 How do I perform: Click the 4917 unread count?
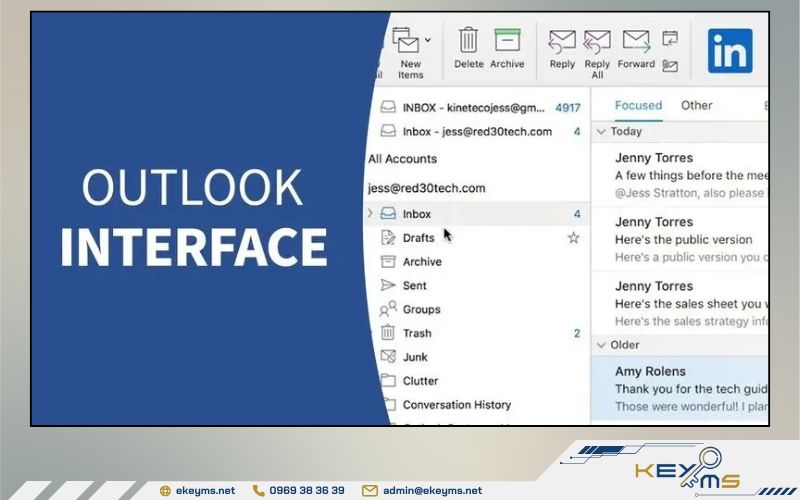[x=568, y=108]
